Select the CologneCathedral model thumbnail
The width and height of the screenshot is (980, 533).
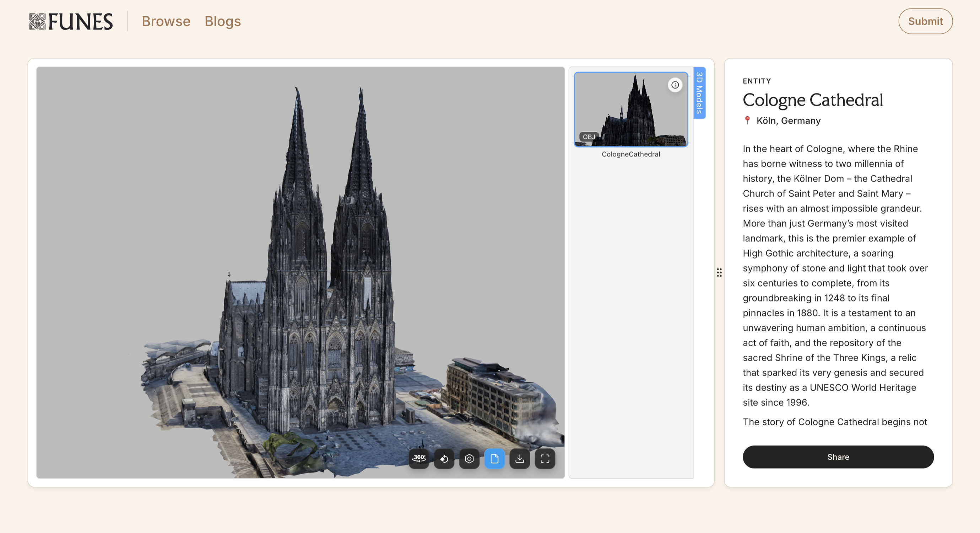point(630,109)
